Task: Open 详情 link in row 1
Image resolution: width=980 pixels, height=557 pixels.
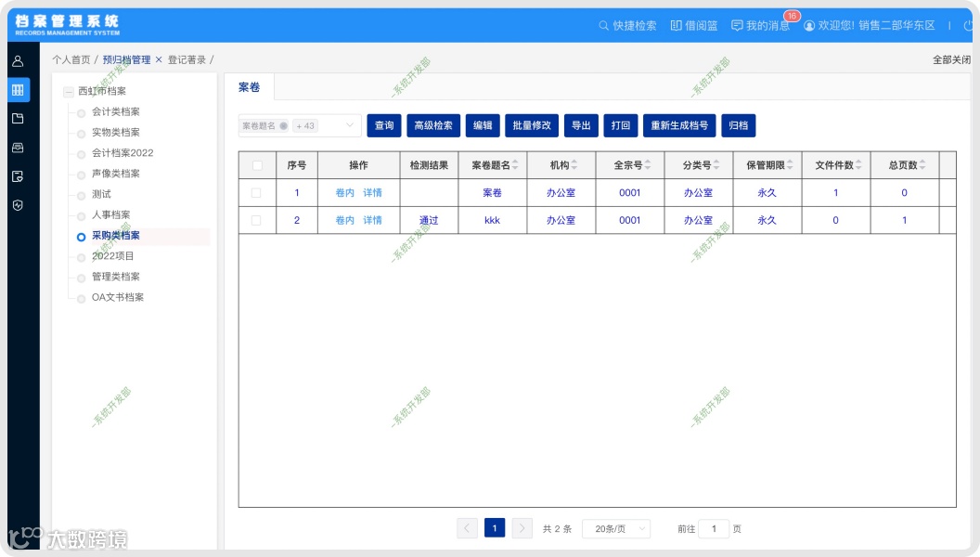Action: (x=372, y=193)
